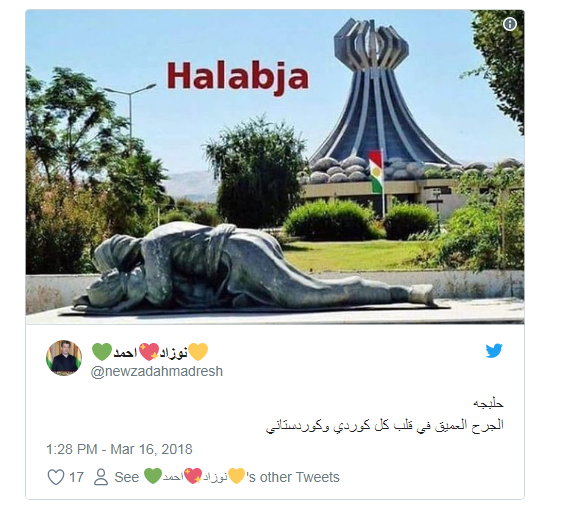
Task: Click the pink sparkle heart in display name
Action: (x=149, y=352)
